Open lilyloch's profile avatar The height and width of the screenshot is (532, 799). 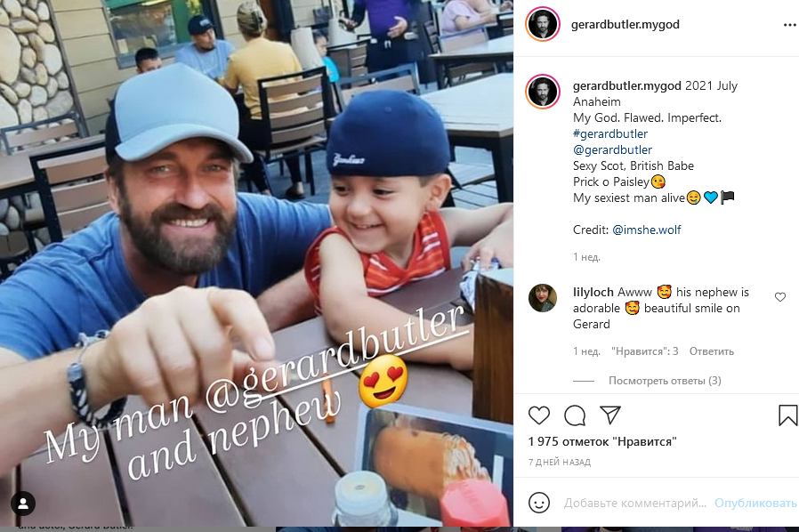[543, 298]
